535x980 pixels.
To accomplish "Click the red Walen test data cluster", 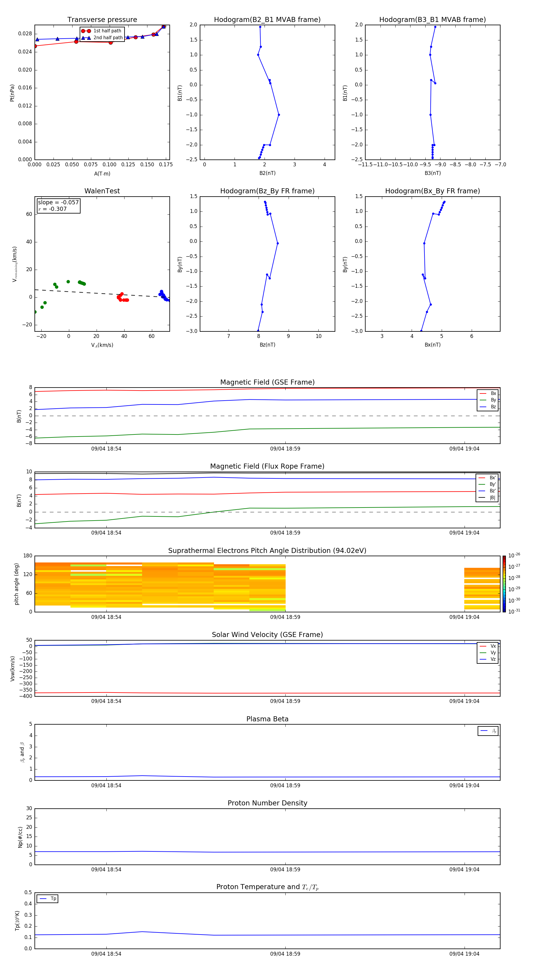I will pyautogui.click(x=123, y=298).
